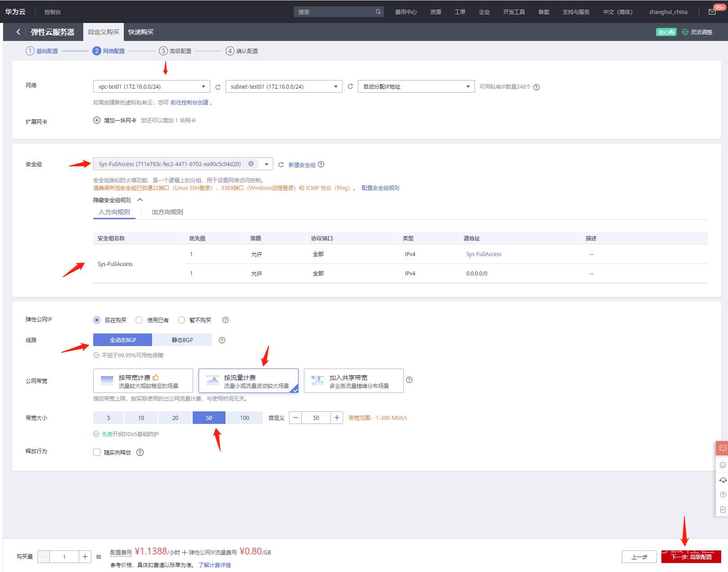Select 暂不购买 radio option

181,320
